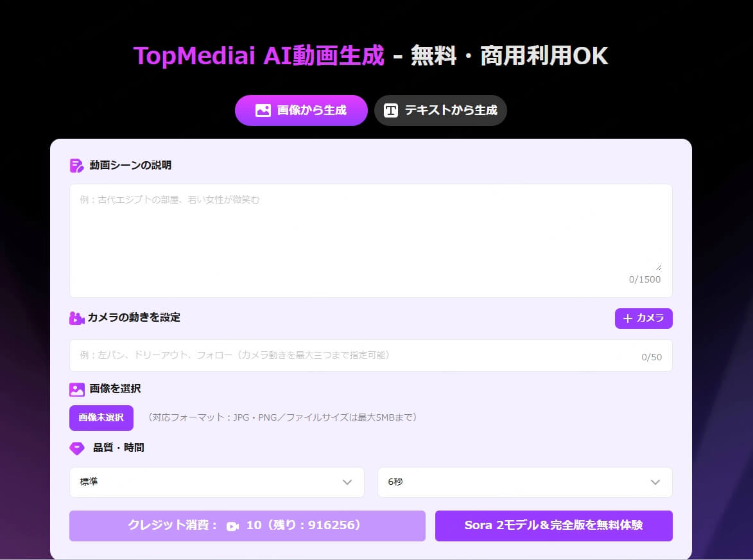Screen dimensions: 753x560
Task: Expand duration options using 6秒 chevron arrow
Action: coord(655,482)
